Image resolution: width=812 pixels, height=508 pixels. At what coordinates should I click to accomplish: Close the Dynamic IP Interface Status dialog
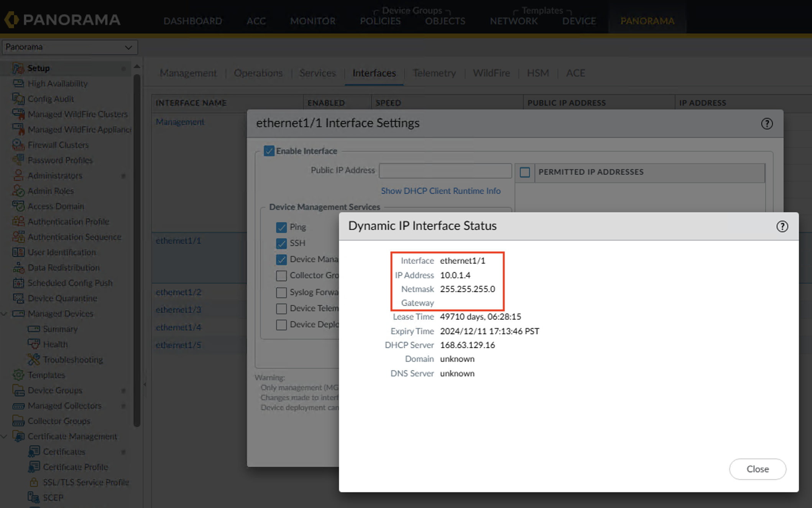[x=757, y=469]
